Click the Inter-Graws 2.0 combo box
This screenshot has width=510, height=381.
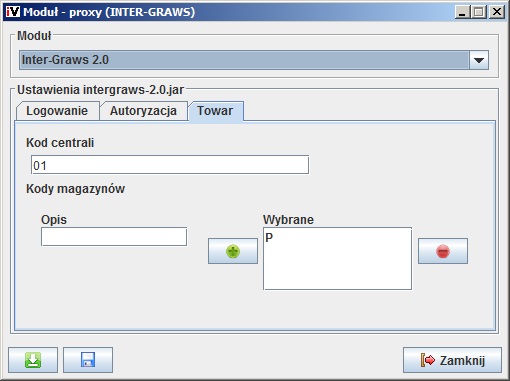point(254,60)
